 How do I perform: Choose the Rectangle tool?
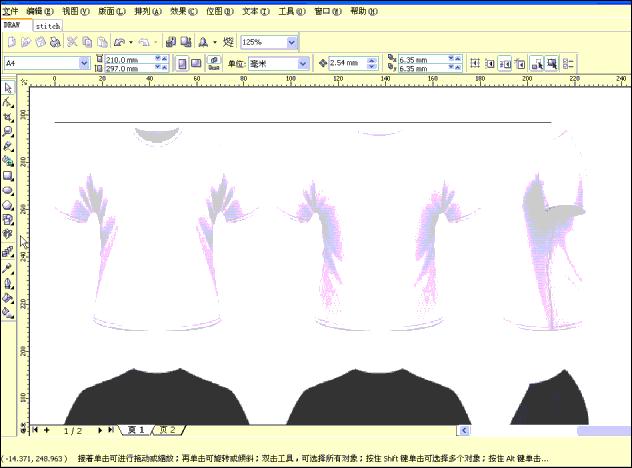click(8, 175)
